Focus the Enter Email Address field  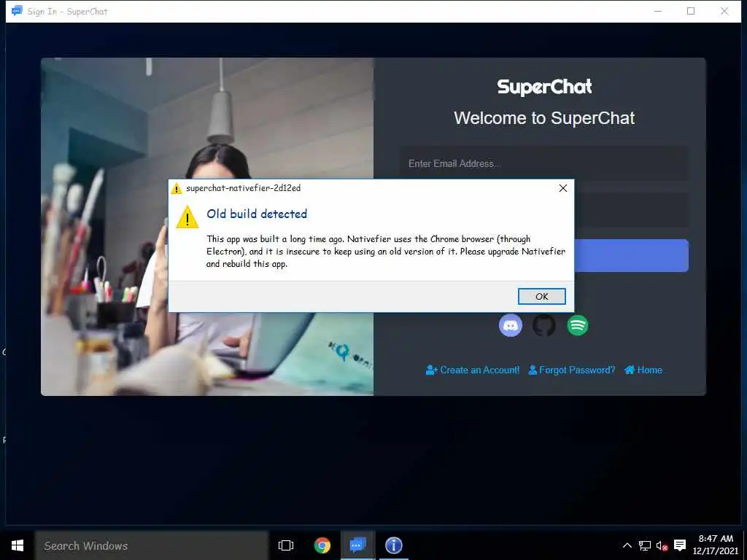pyautogui.click(x=543, y=163)
